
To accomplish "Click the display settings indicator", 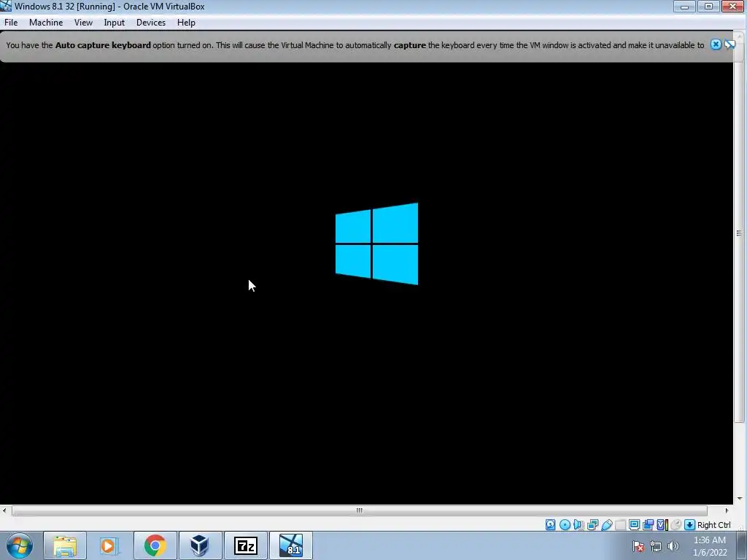I will 634,525.
